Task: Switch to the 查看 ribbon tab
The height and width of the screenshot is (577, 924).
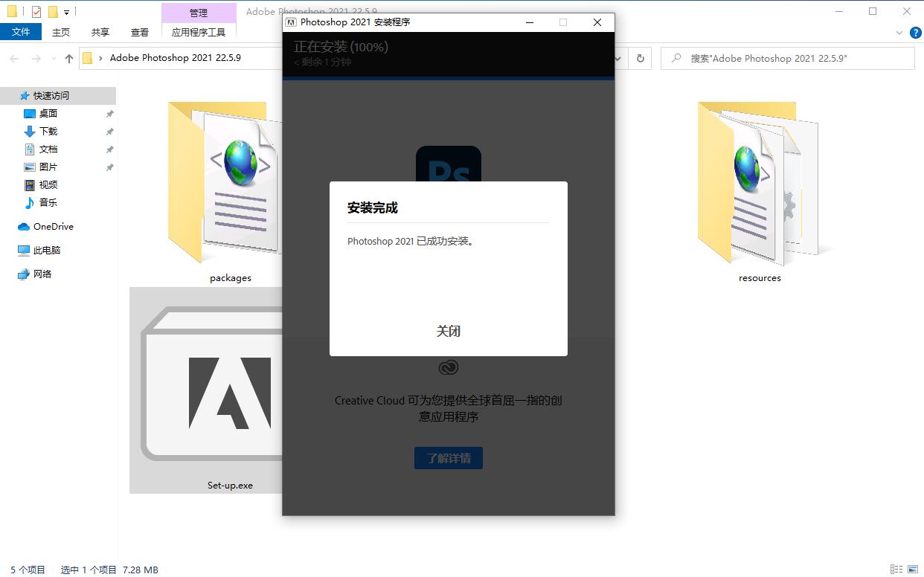Action: point(140,32)
